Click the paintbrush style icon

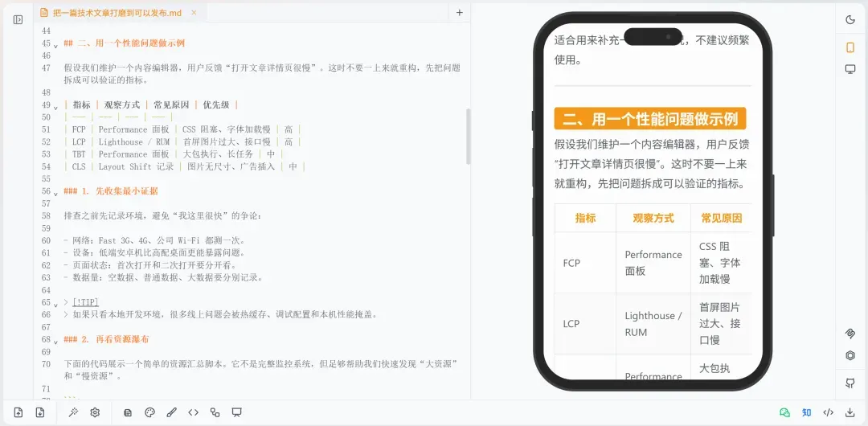(172, 412)
